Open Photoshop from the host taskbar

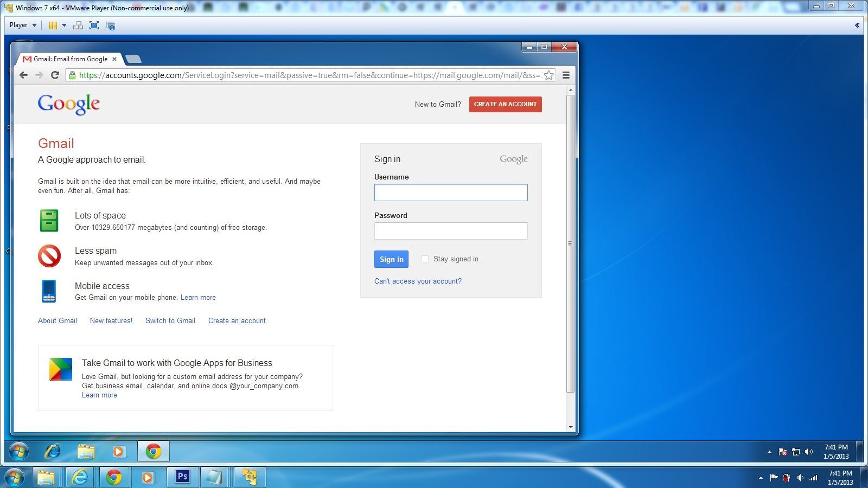tap(182, 477)
